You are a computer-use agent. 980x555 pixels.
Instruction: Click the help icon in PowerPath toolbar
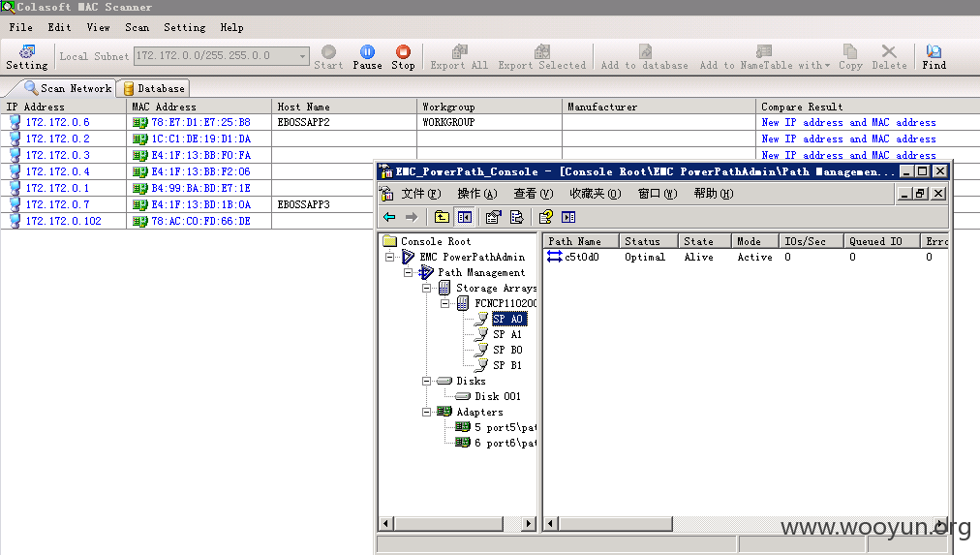point(545,217)
